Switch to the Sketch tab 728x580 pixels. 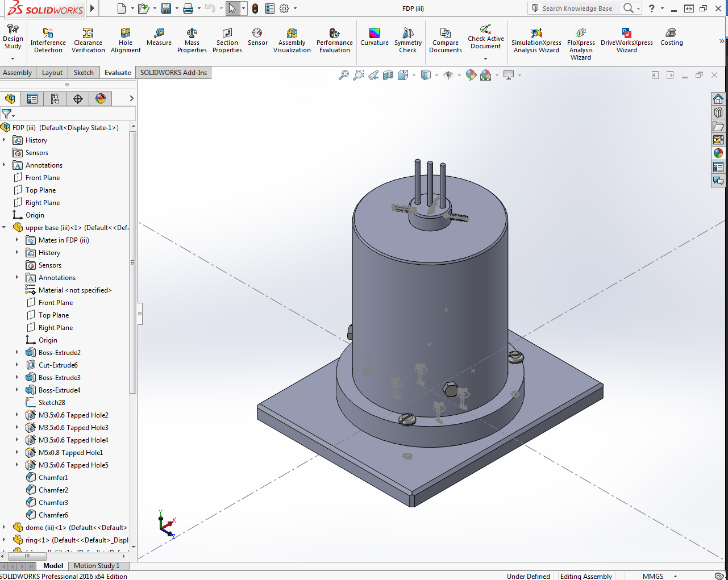pyautogui.click(x=84, y=73)
